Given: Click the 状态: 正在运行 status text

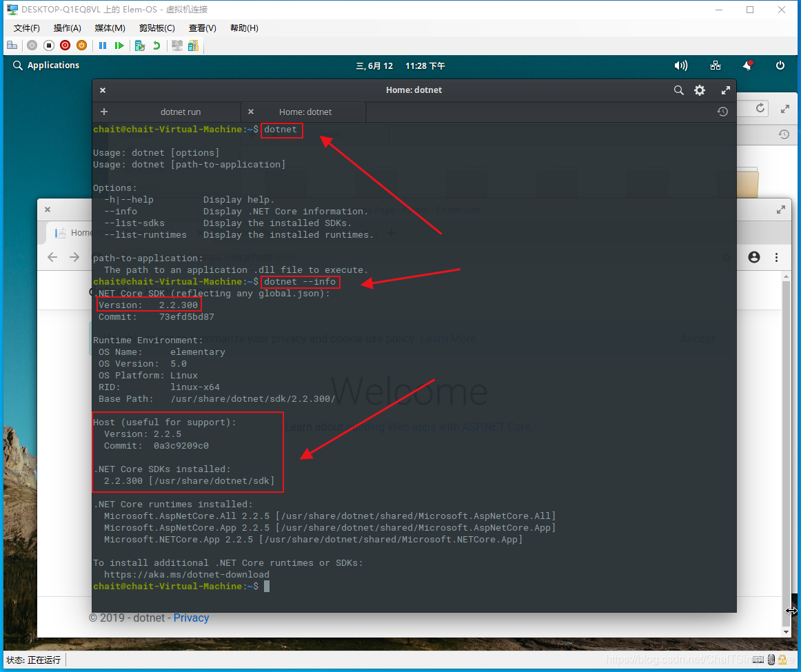Looking at the screenshot, I should pyautogui.click(x=34, y=660).
